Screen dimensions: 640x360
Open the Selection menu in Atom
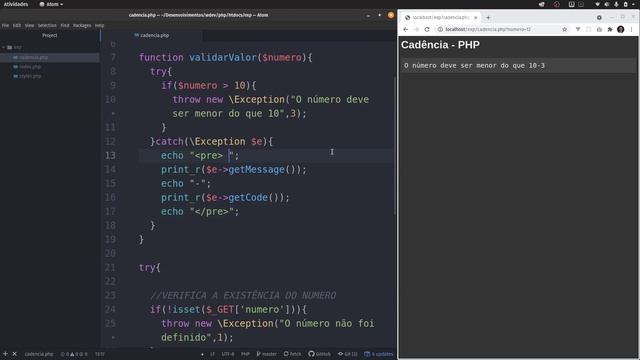[x=47, y=25]
